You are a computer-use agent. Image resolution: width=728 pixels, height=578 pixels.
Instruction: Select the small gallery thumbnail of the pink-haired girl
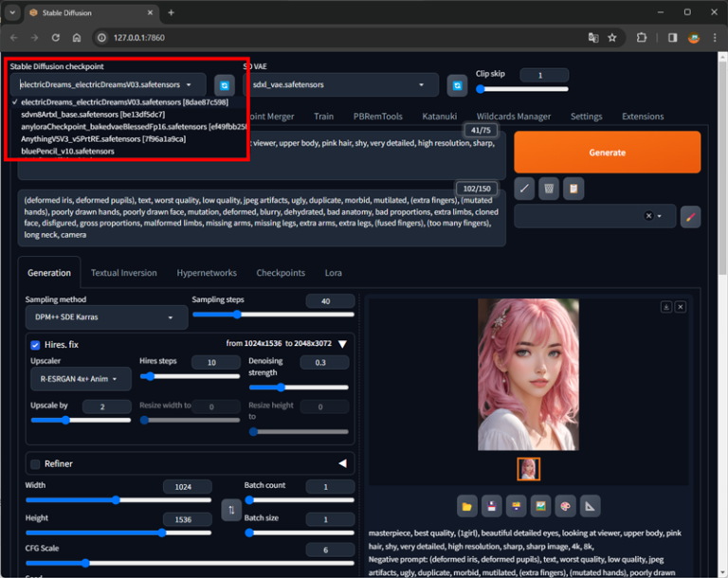(x=528, y=469)
